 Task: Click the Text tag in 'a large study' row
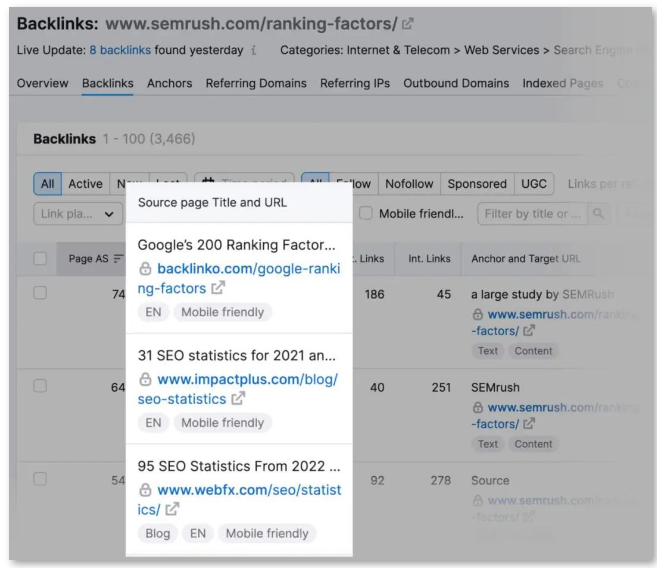pyautogui.click(x=488, y=351)
